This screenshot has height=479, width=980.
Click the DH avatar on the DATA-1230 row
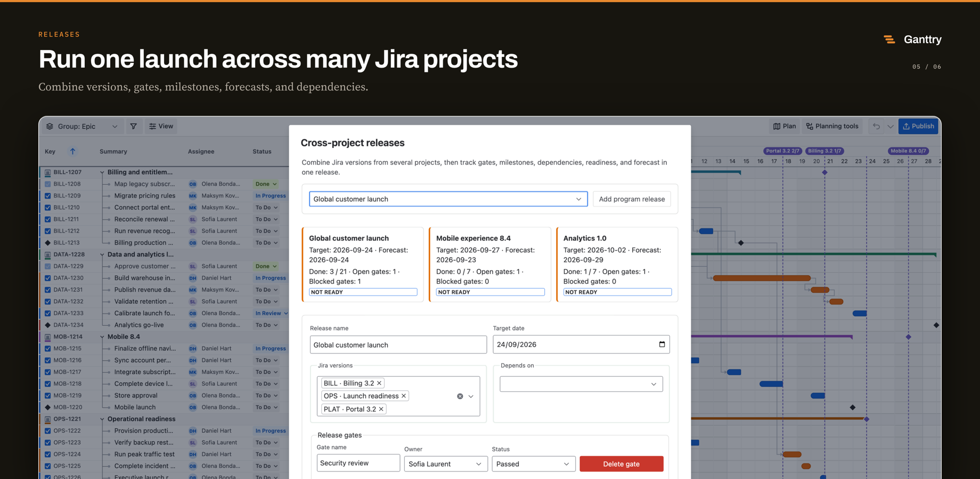coord(192,278)
